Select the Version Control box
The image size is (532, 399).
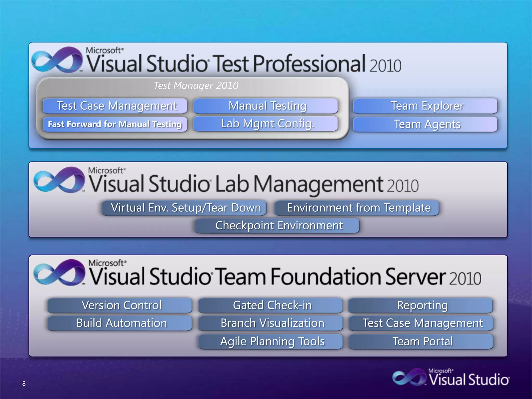coord(120,305)
